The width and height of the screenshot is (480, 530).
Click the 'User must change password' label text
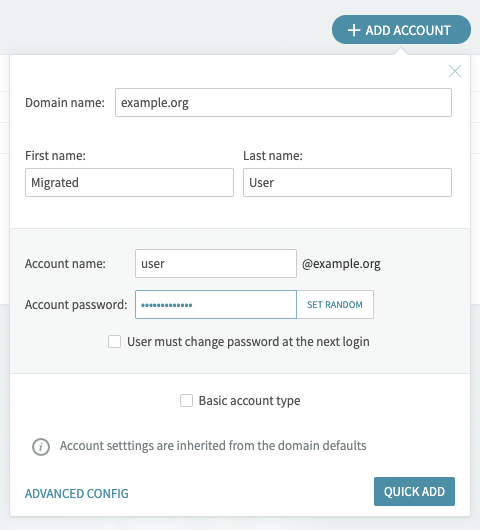pos(248,342)
